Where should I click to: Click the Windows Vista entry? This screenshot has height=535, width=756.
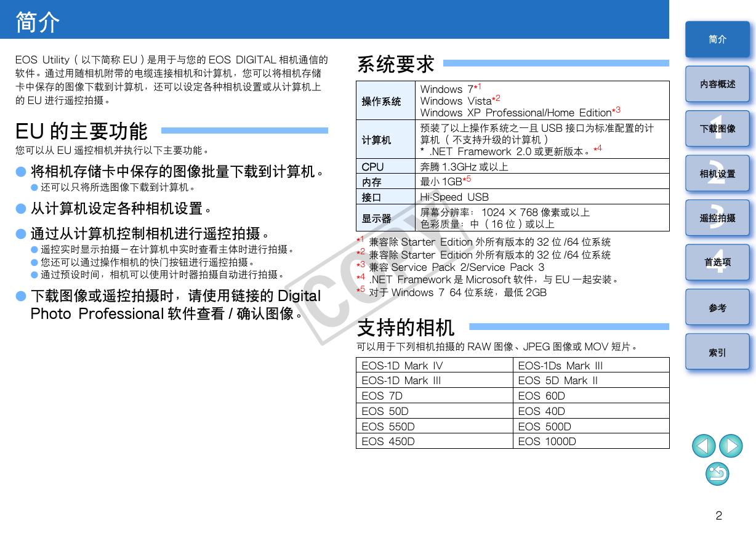(460, 100)
